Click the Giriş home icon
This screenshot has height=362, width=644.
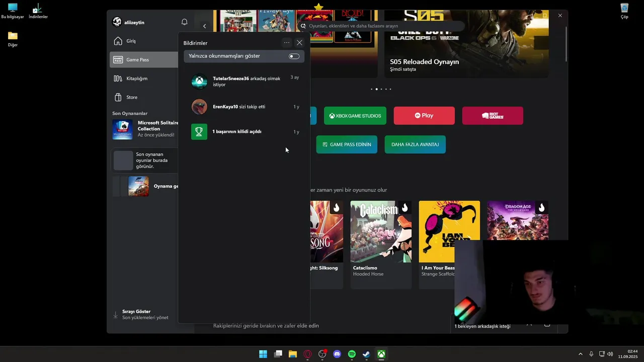point(118,41)
